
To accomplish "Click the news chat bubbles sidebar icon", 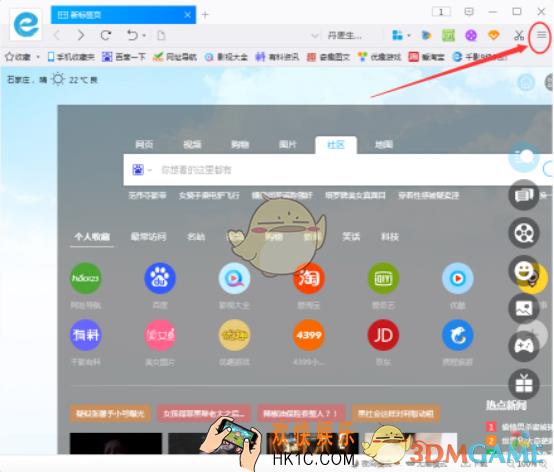I will click(x=524, y=195).
